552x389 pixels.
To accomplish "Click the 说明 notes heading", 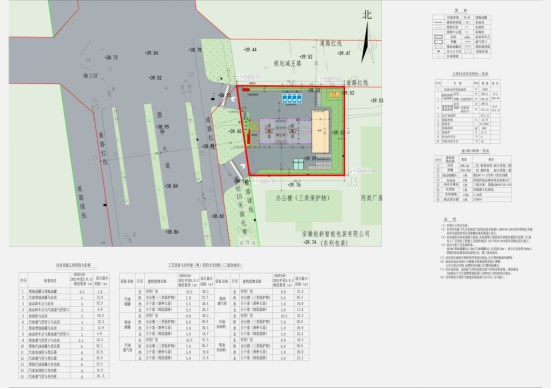I will (x=450, y=219).
